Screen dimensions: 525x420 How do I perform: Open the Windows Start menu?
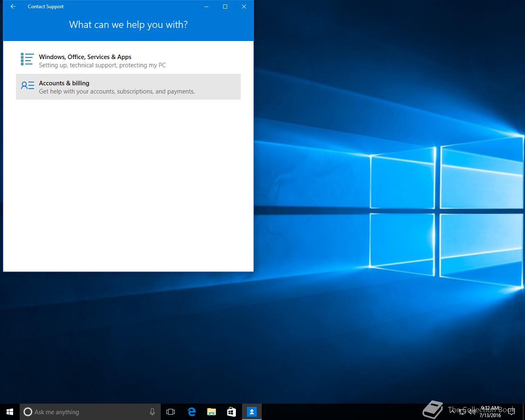pyautogui.click(x=10, y=412)
